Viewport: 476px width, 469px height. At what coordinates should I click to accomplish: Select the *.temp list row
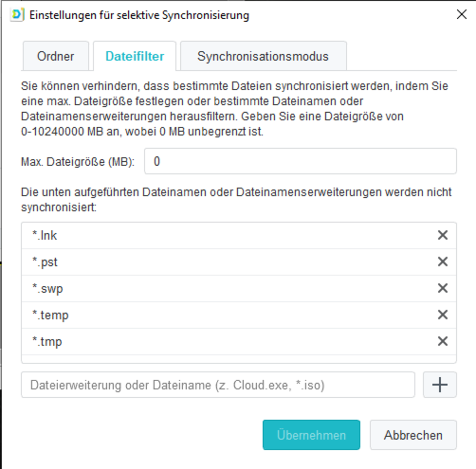(239, 315)
